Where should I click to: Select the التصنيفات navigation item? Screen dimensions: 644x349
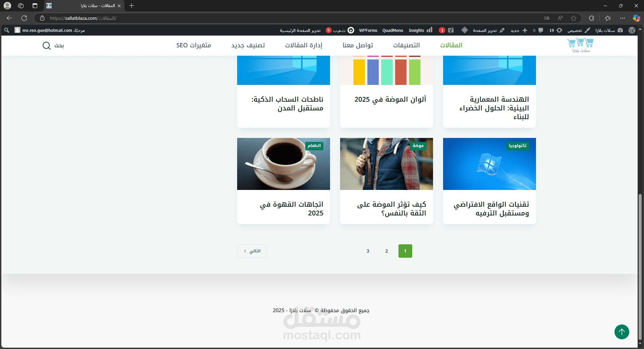pos(406,45)
